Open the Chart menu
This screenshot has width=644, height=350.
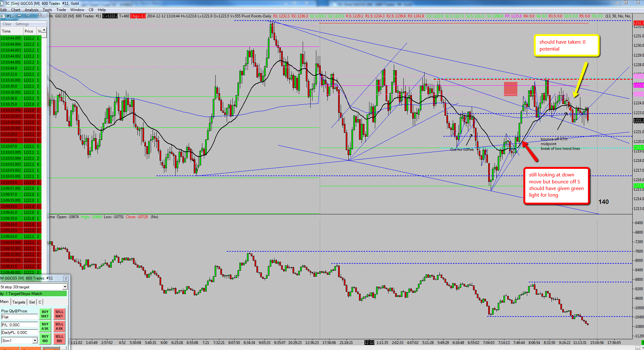pos(16,10)
